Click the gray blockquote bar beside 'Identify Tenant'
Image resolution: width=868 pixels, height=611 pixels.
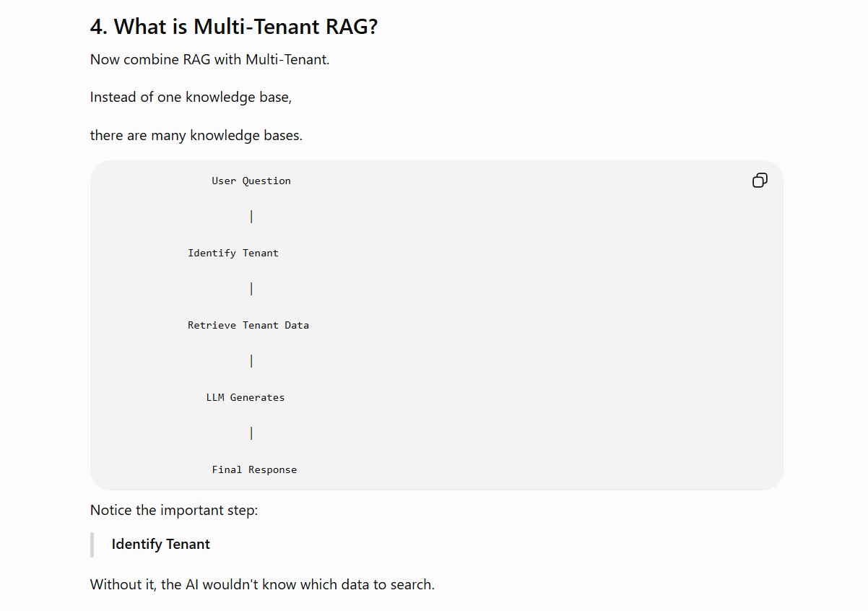tap(92, 545)
